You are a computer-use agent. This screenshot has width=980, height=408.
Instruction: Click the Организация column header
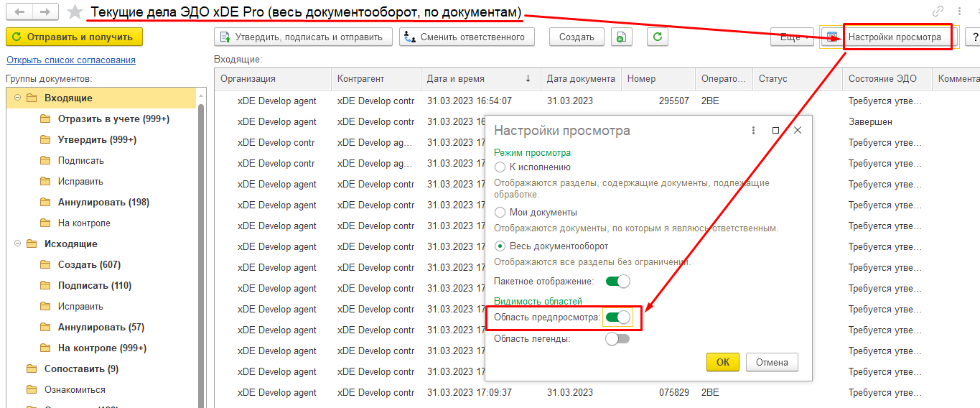273,79
